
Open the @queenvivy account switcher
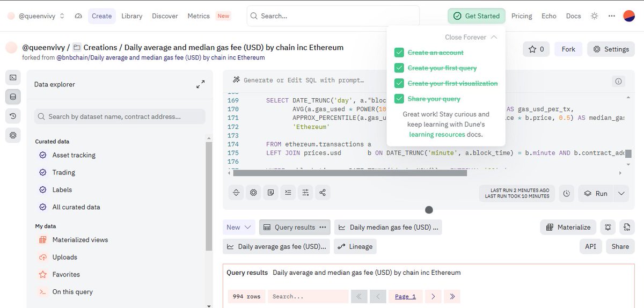click(36, 16)
